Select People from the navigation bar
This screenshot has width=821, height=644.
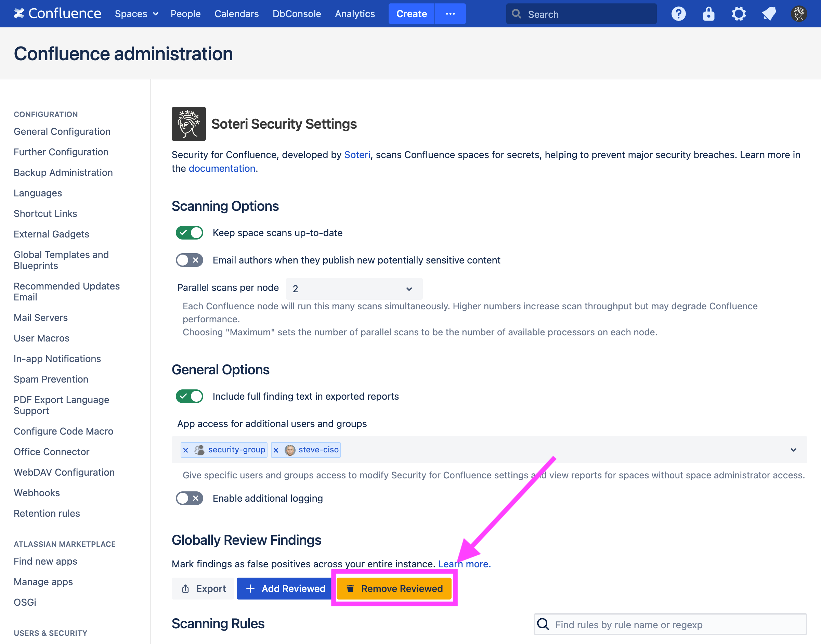pos(185,14)
